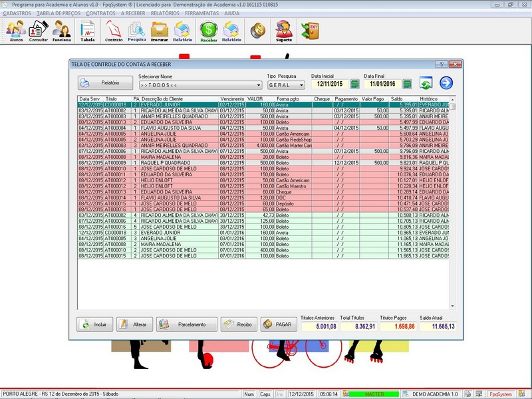Click the PAGAR button
Screen dimensions: 532x399
click(x=279, y=325)
